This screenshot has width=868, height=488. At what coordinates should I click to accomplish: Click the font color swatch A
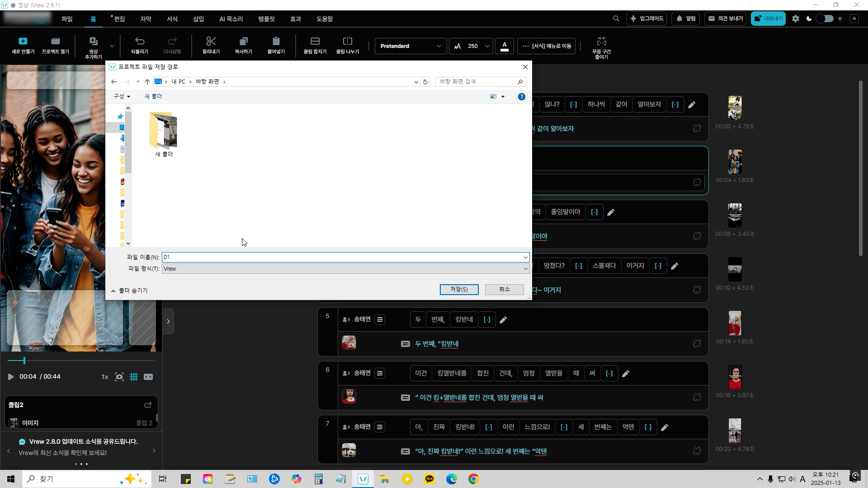505,46
